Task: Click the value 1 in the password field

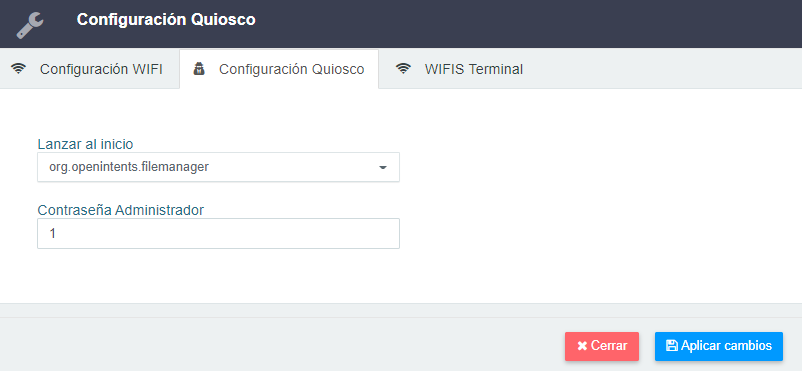Action: (52, 234)
